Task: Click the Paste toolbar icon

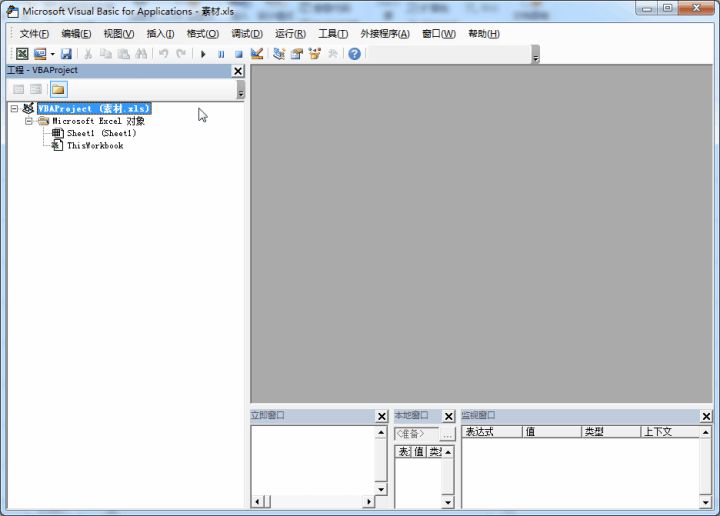Action: [x=124, y=54]
